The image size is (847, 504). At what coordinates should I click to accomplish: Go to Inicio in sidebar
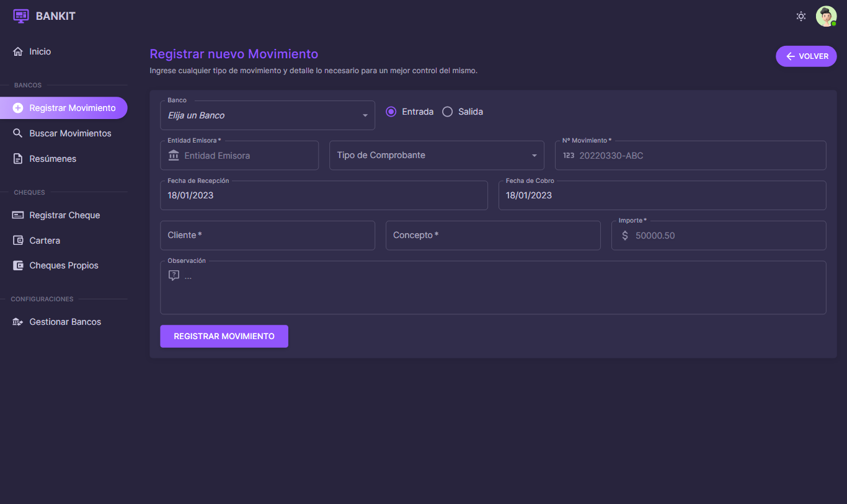tap(64, 51)
